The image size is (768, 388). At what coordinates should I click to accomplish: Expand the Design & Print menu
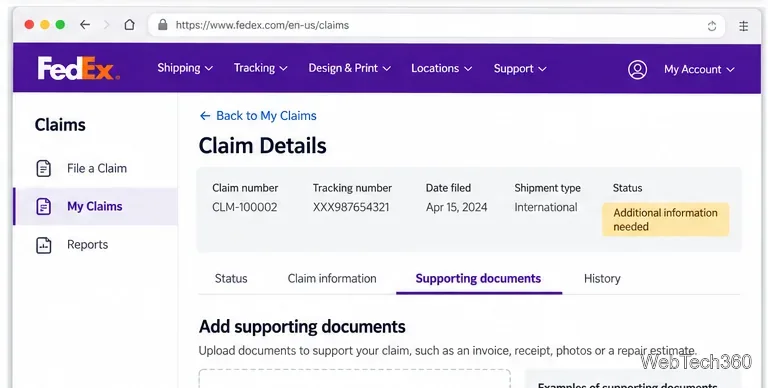(349, 68)
